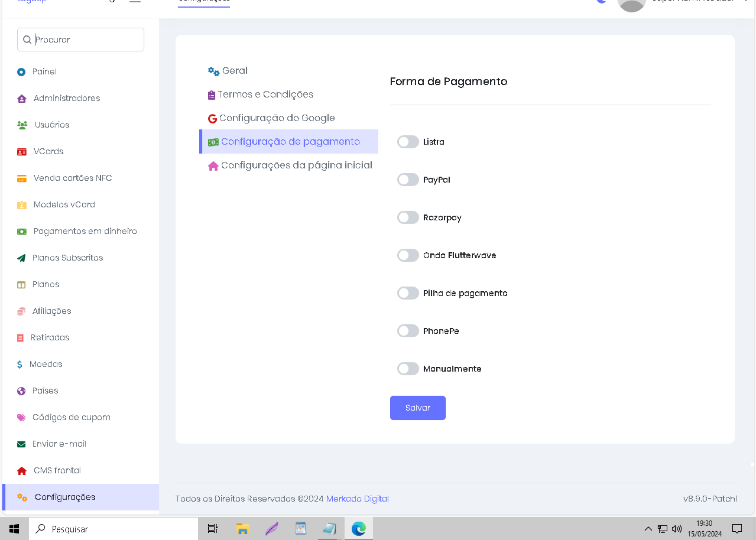Image resolution: width=756 pixels, height=540 pixels.
Task: Click the Códigos de cupom tag icon
Action: (x=21, y=418)
